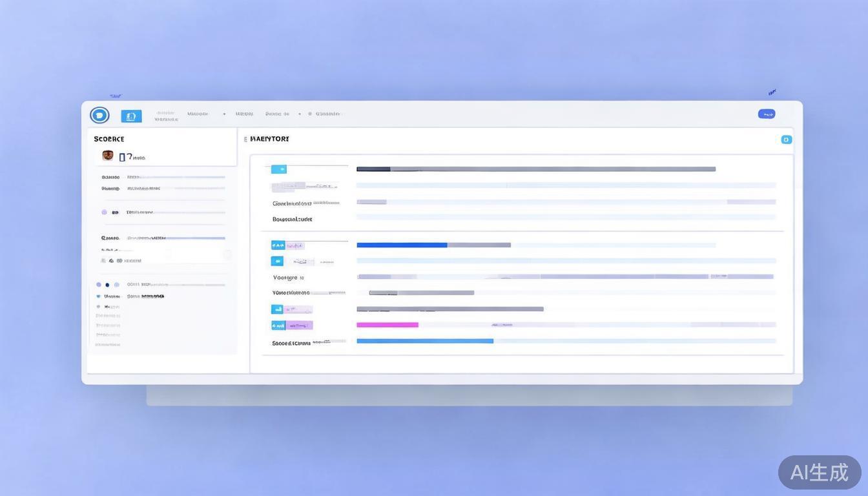Viewport: 868px width, 496px height.
Task: Click the circular blue logo icon
Action: [x=99, y=116]
